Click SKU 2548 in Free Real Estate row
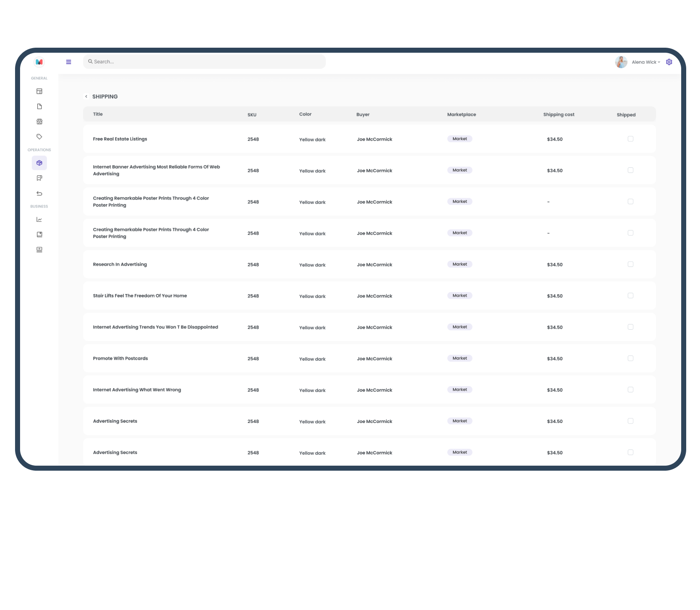Image resolution: width=700 pixels, height=610 pixels. 253,139
